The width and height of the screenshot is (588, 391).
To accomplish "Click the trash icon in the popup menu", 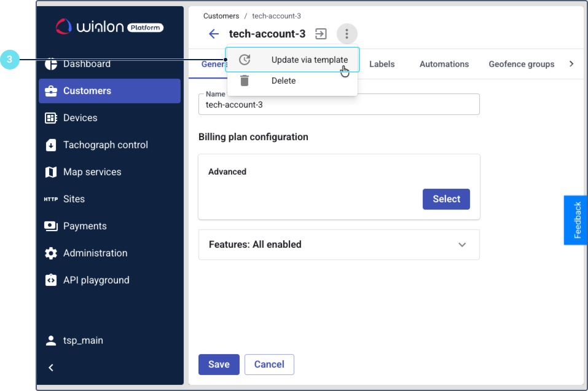I will coord(245,81).
